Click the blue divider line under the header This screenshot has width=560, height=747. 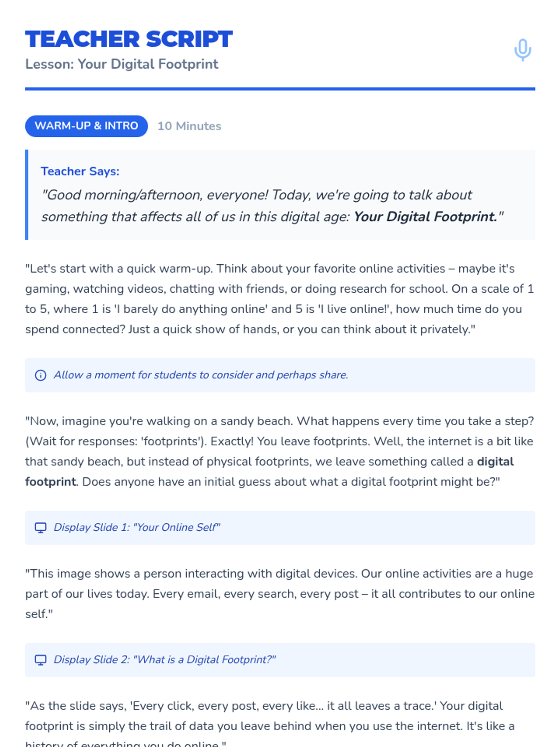pos(280,89)
